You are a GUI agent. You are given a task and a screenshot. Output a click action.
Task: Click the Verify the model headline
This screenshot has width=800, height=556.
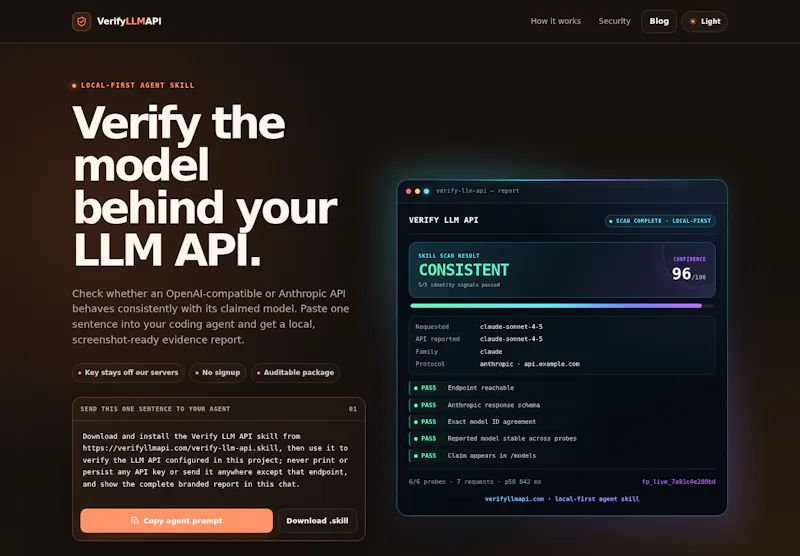tap(205, 186)
